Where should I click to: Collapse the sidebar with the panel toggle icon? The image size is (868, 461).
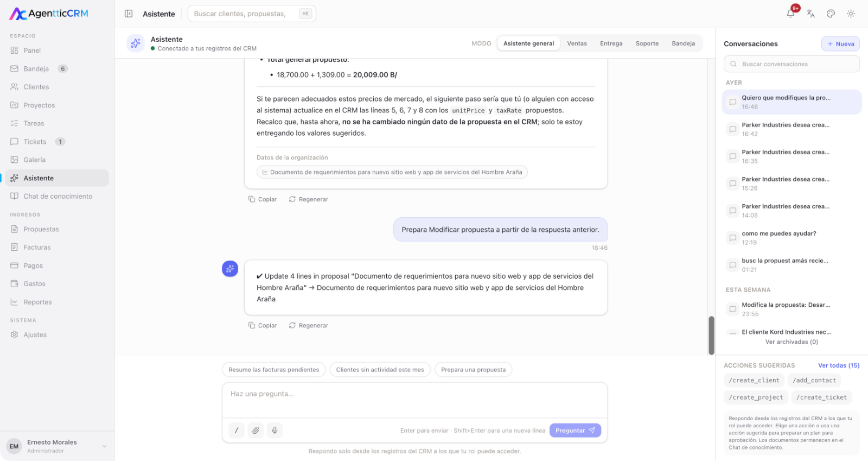point(129,14)
